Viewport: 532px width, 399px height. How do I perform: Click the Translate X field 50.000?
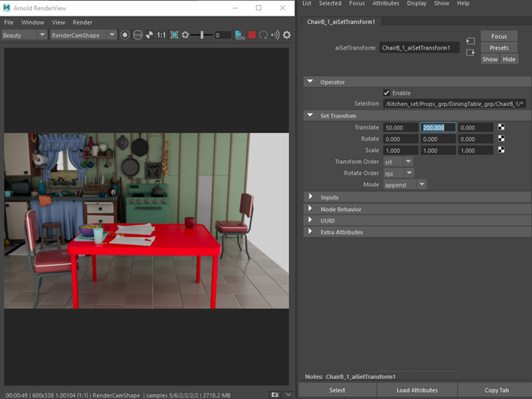coord(401,128)
